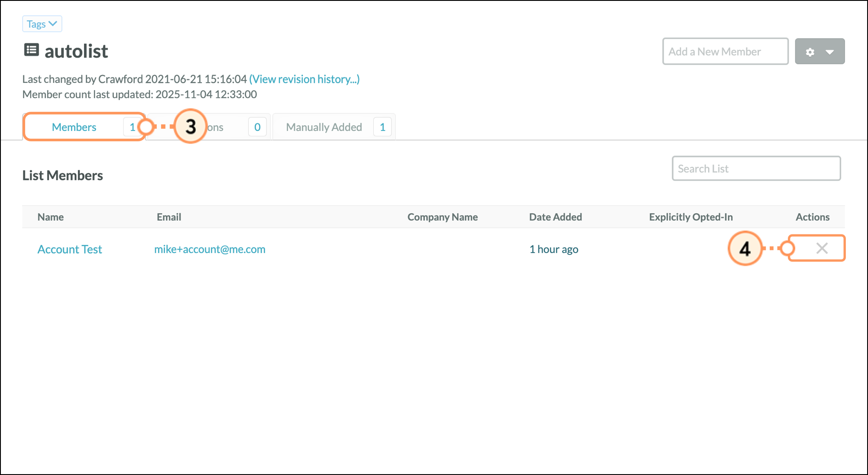Image resolution: width=868 pixels, height=475 pixels.
Task: Click the Date Added column header
Action: [x=555, y=217]
